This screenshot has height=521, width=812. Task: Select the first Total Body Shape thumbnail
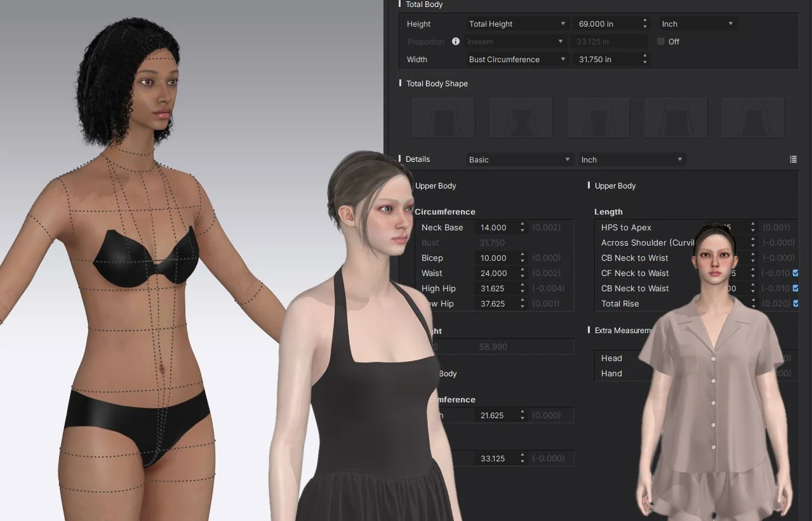click(444, 118)
